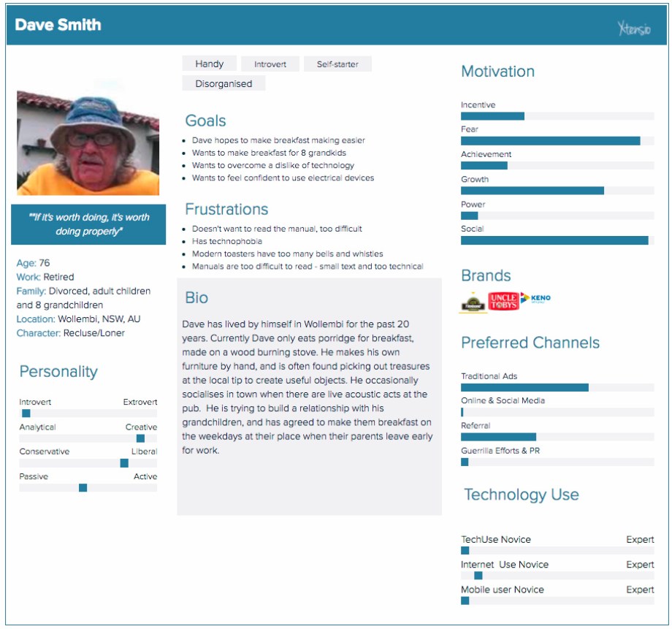This screenshot has width=672, height=629.
Task: Click the Traditional Ads channel bar
Action: (524, 388)
